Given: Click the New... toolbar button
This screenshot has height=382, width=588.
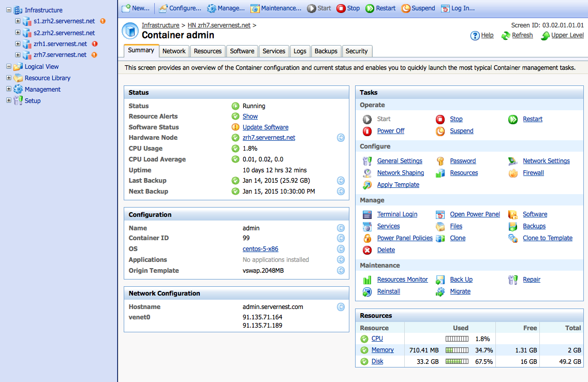Looking at the screenshot, I should pyautogui.click(x=136, y=8).
